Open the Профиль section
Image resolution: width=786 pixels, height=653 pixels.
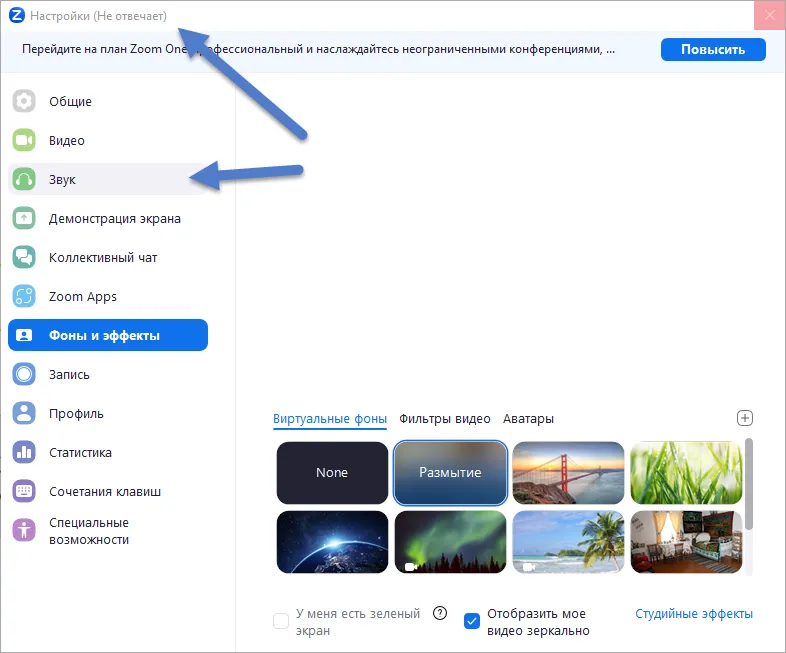tap(108, 413)
